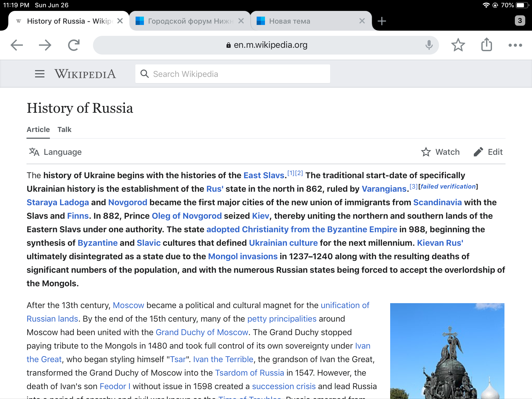Open the Wikipedia hamburger menu
This screenshot has height=399, width=532.
[x=39, y=74]
